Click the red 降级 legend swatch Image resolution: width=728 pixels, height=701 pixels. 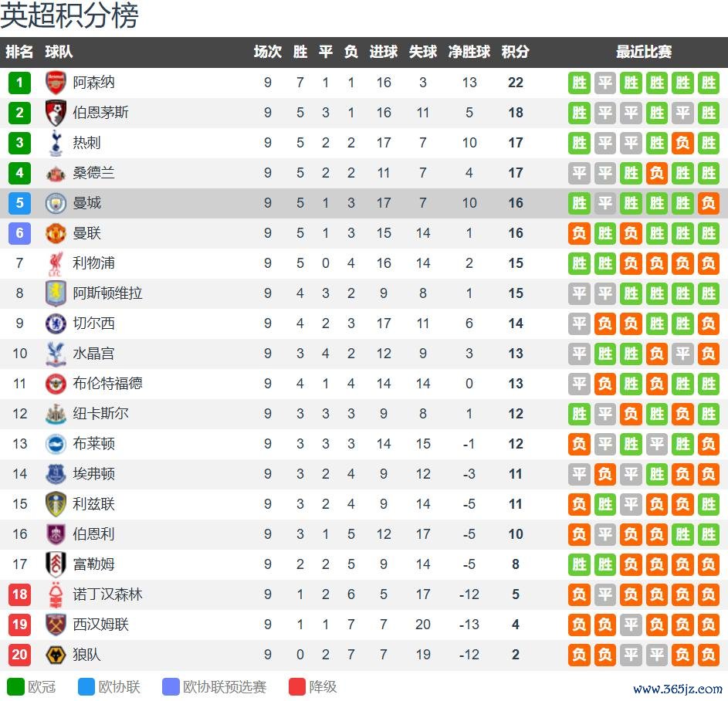[x=297, y=686]
